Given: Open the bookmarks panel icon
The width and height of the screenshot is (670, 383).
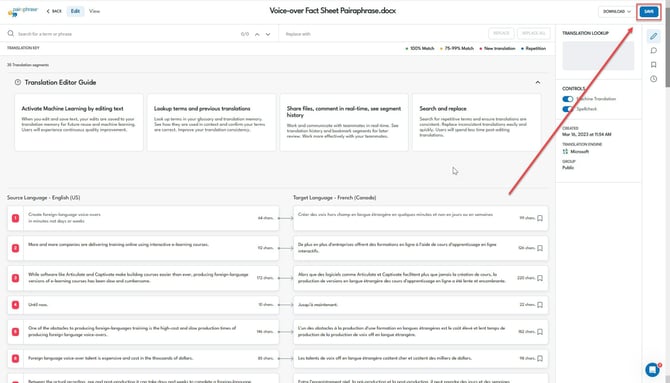Looking at the screenshot, I should pyautogui.click(x=653, y=65).
